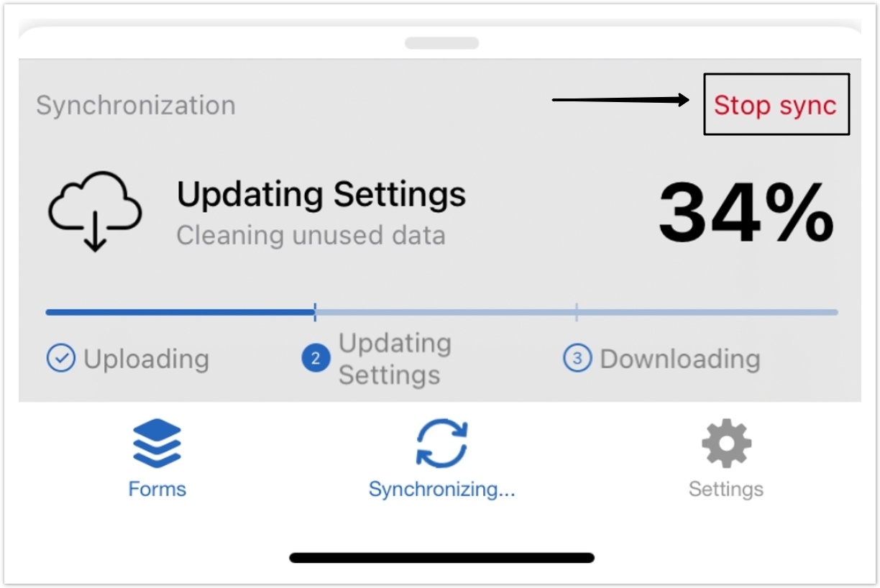
Task: Click the Updating Settings bold heading
Action: point(321,194)
